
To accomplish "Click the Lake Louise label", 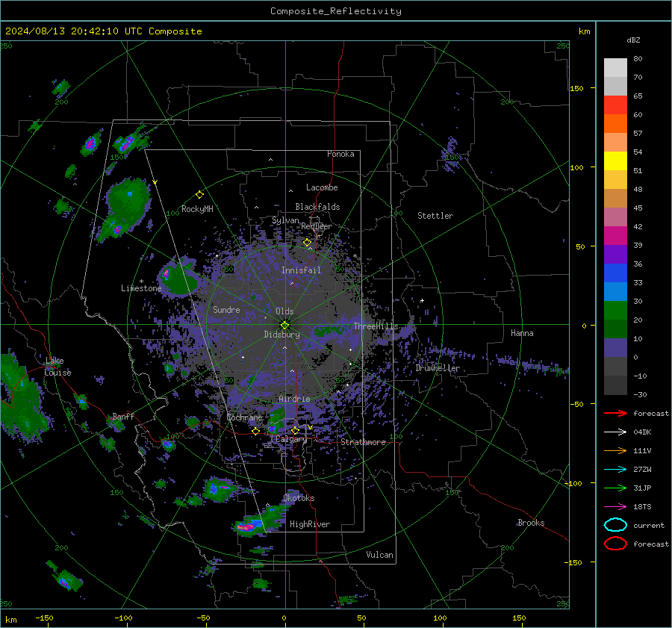I will 57,367.
